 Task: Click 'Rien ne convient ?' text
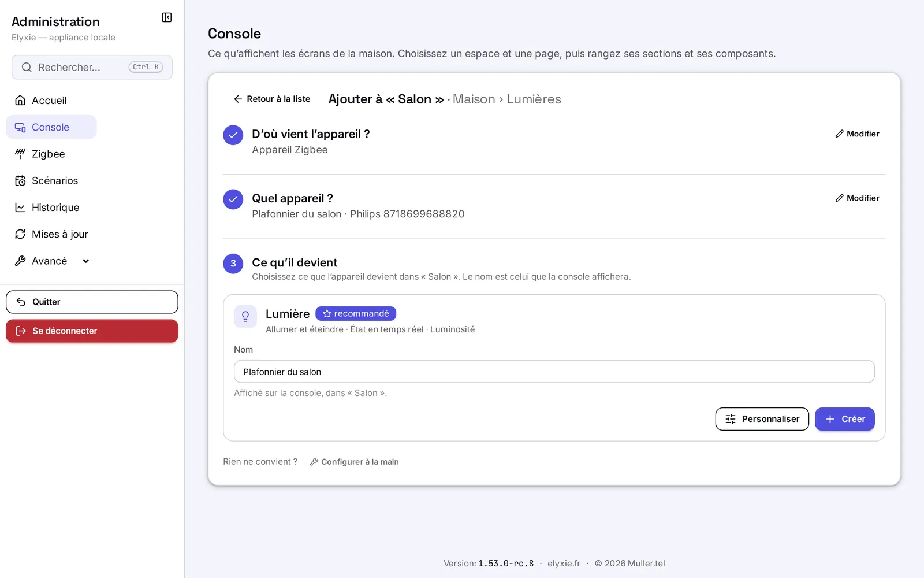(260, 462)
